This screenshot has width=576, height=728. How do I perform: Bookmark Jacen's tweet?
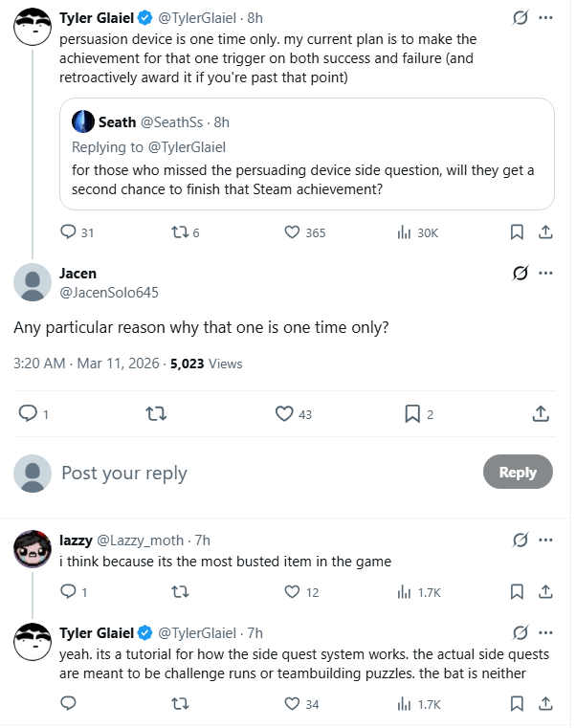(412, 413)
